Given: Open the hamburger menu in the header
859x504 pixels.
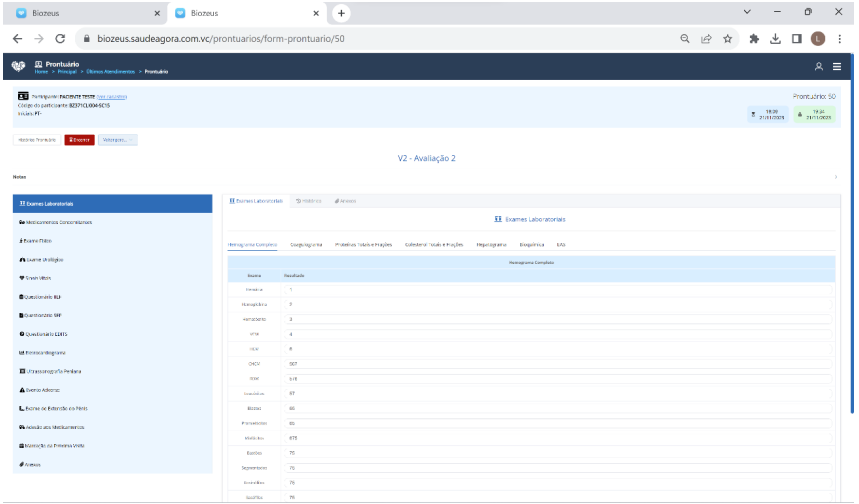Looking at the screenshot, I should (837, 66).
